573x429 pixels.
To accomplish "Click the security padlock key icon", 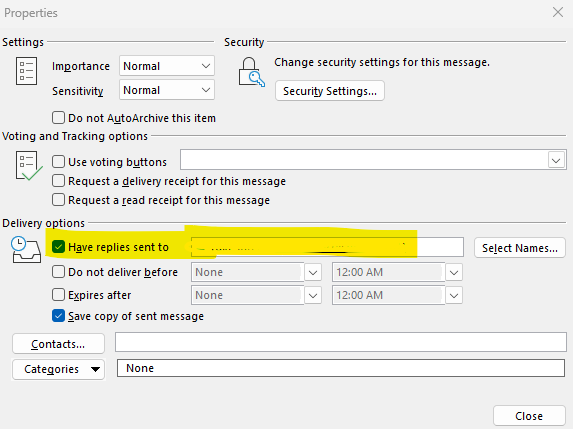I will tap(251, 72).
